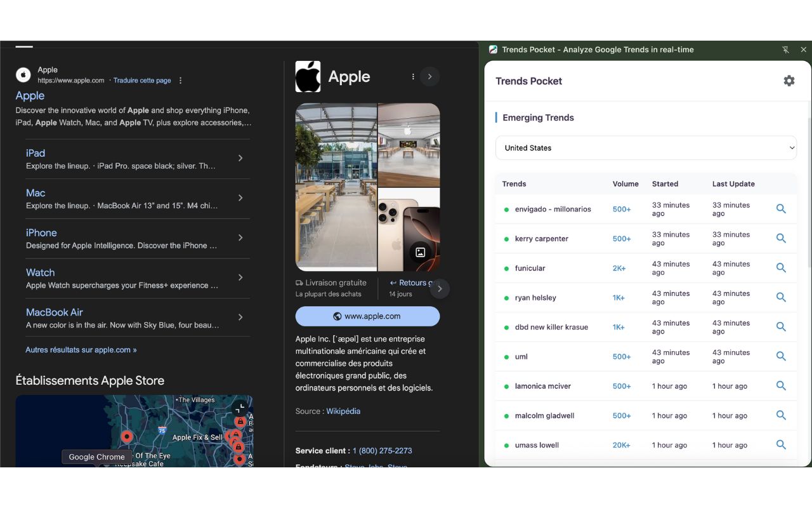
Task: Unpin the Trends Pocket side panel
Action: pos(785,50)
